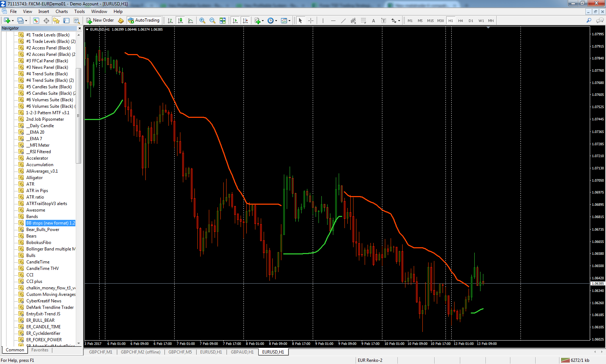The image size is (606, 364).
Task: Click Navigator scrollbar up arrow
Action: pos(79,35)
